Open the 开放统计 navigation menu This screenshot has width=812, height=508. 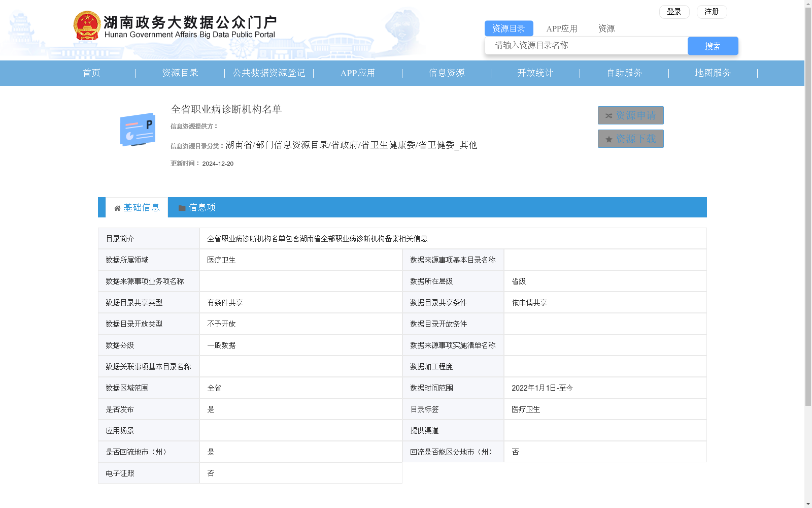tap(535, 73)
